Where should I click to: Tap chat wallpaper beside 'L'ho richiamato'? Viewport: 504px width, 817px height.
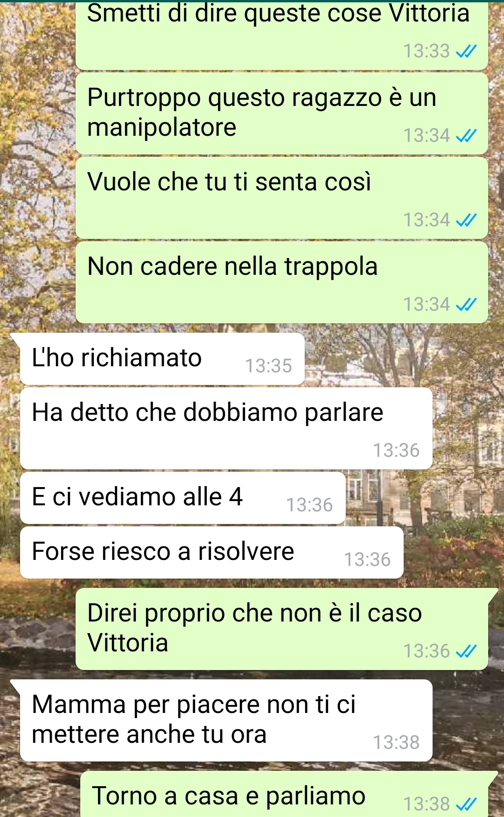401,359
